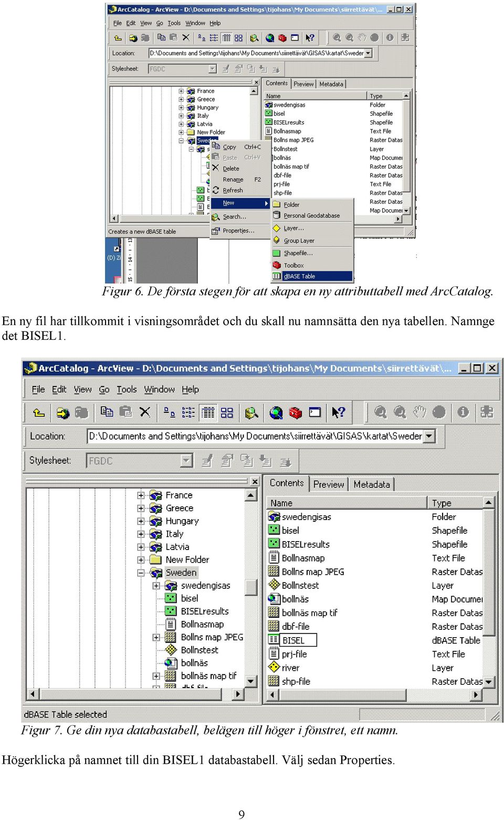Screen dimensions: 504x820
Task: Expand the Hungary node in lower window tree
Action: coord(141,521)
